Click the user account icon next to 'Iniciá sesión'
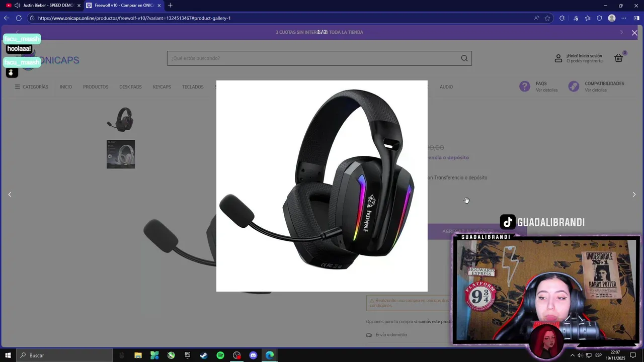Screen dimensions: 644x362 pyautogui.click(x=558, y=58)
